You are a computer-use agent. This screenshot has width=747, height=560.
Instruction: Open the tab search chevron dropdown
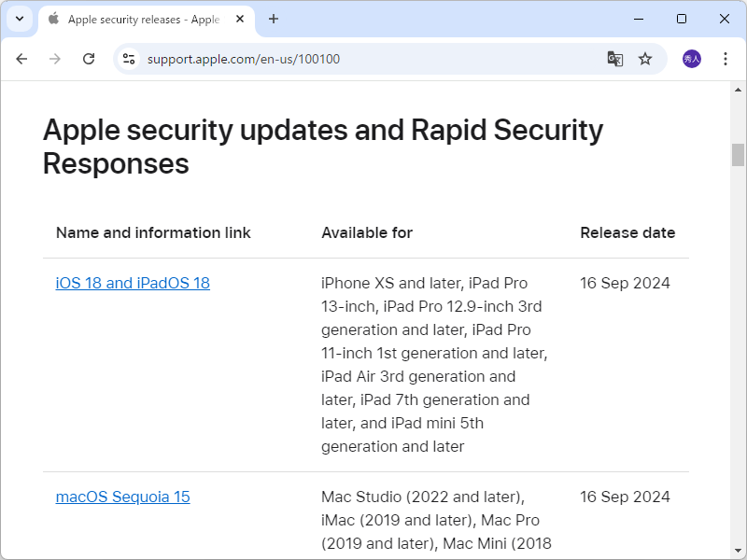[19, 19]
